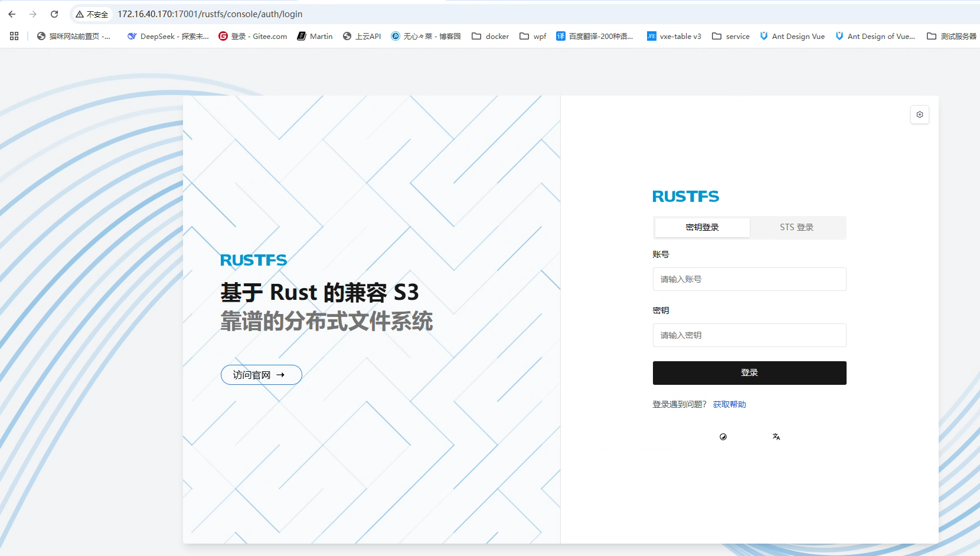Open the Ant Design of Vue... bookmark
Image resolution: width=980 pixels, height=556 pixels.
[876, 36]
